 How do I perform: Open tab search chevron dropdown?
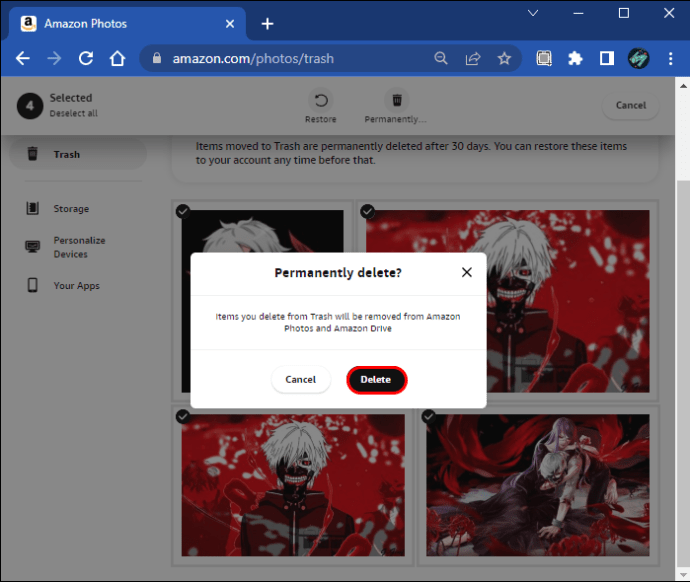(532, 13)
